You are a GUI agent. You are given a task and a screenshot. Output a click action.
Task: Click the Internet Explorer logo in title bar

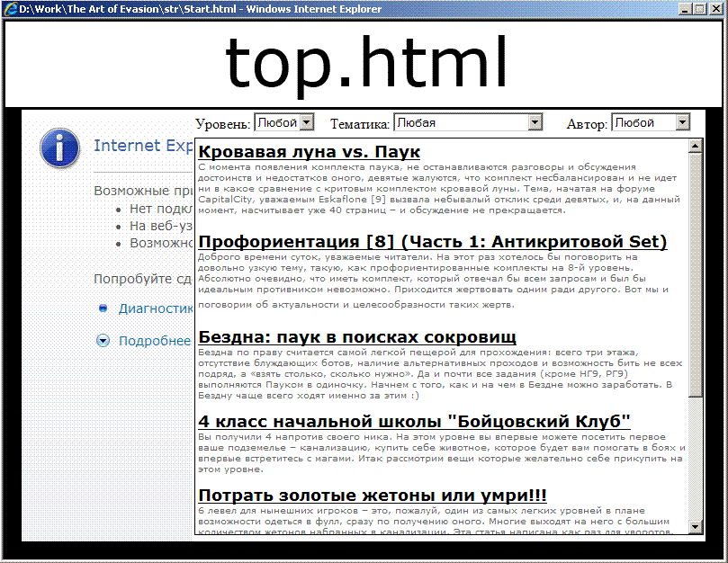coord(10,9)
